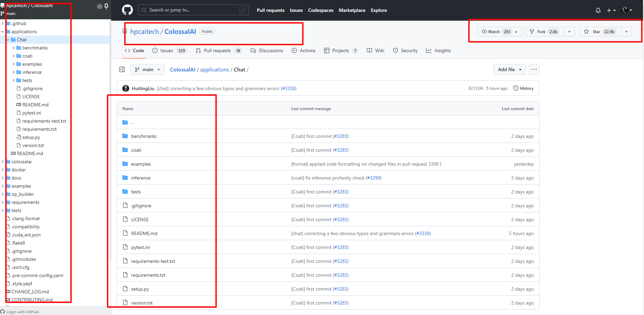Click the setup.py file icon in file list

coord(125,289)
